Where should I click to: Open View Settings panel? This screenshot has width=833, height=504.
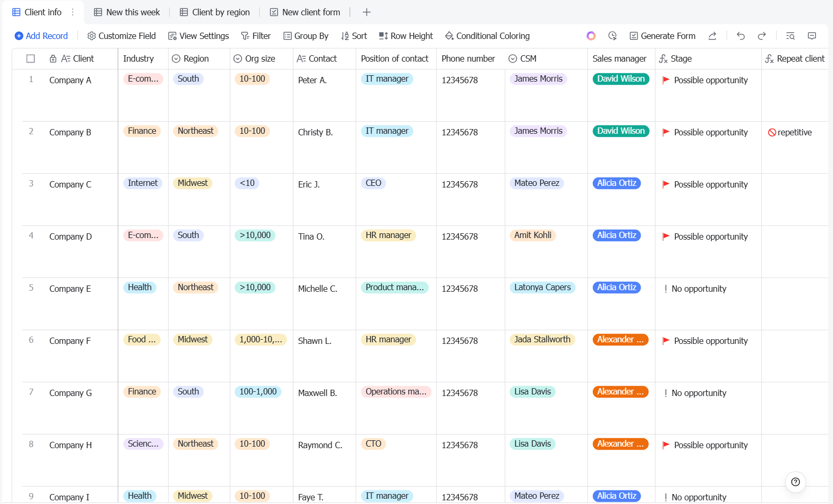pos(199,36)
